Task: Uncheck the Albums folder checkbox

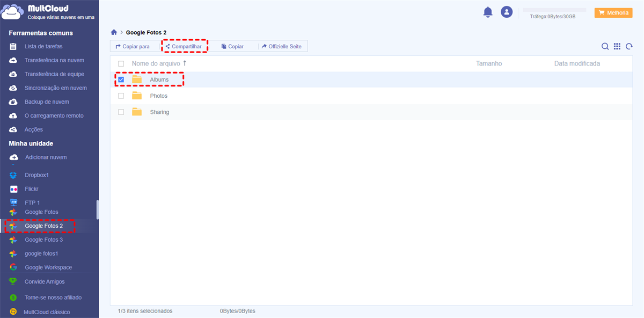Action: pyautogui.click(x=121, y=79)
